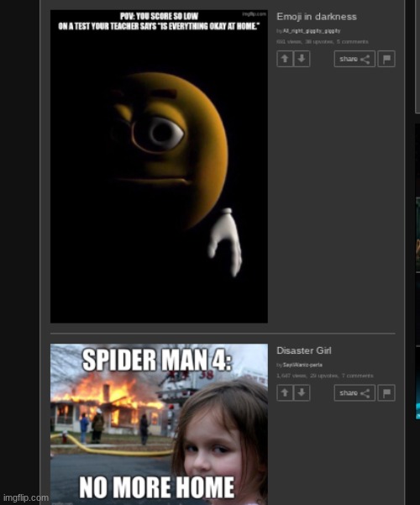
Task: Open the Disaster Girl title link
Action: (x=304, y=350)
